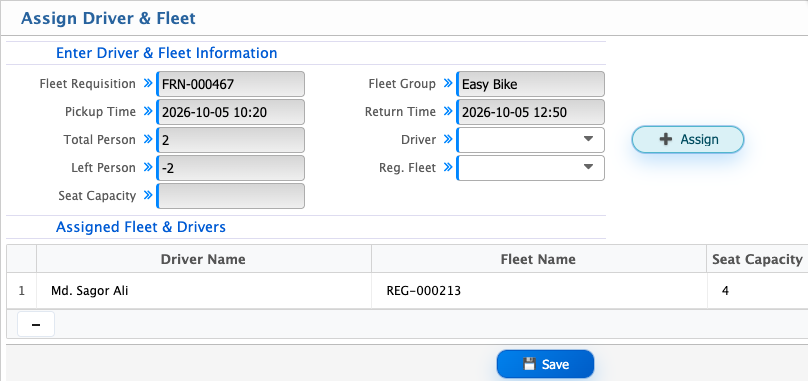Image resolution: width=808 pixels, height=381 pixels.
Task: Click the minus remove-row icon below table
Action: point(36,324)
